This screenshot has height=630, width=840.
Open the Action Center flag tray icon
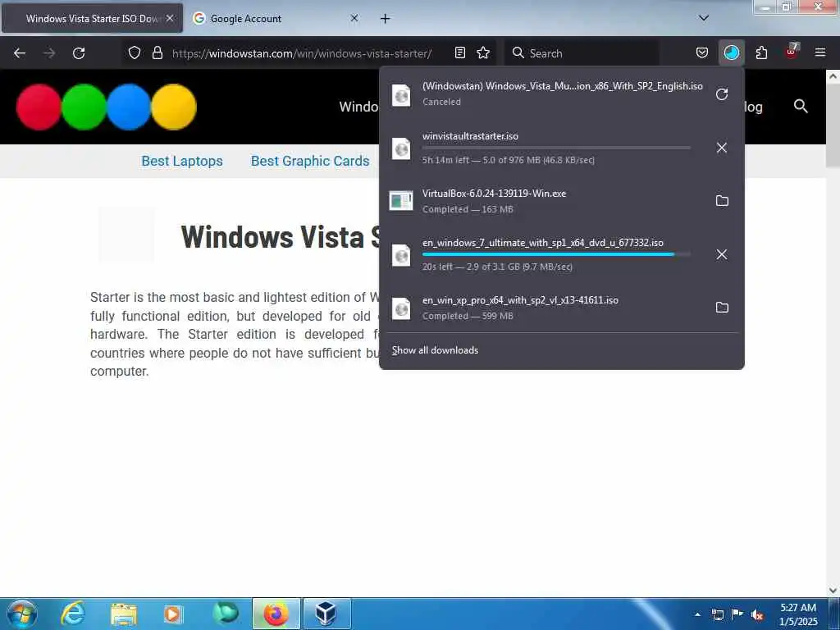pyautogui.click(x=737, y=614)
